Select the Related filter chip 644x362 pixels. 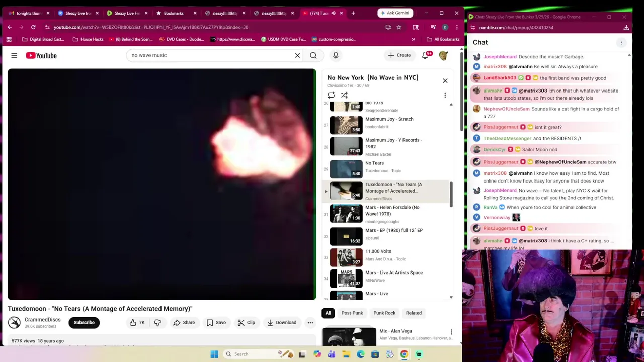point(414,313)
